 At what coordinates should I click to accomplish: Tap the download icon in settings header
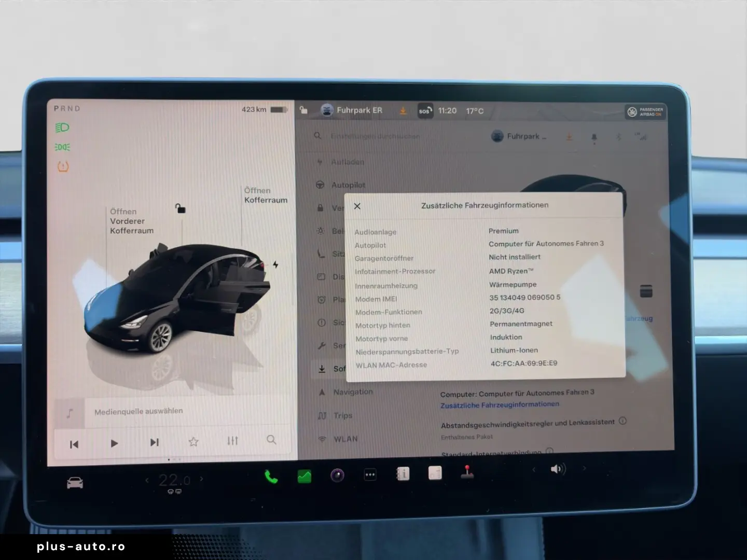570,137
